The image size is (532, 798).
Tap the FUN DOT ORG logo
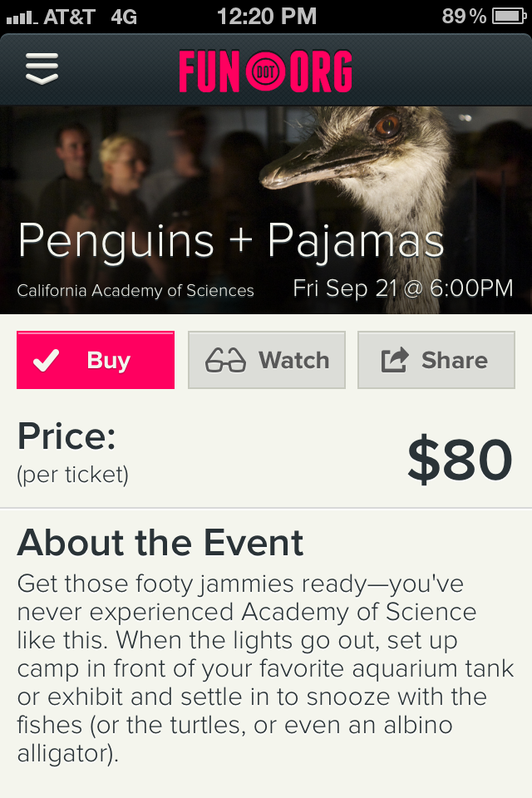265,71
